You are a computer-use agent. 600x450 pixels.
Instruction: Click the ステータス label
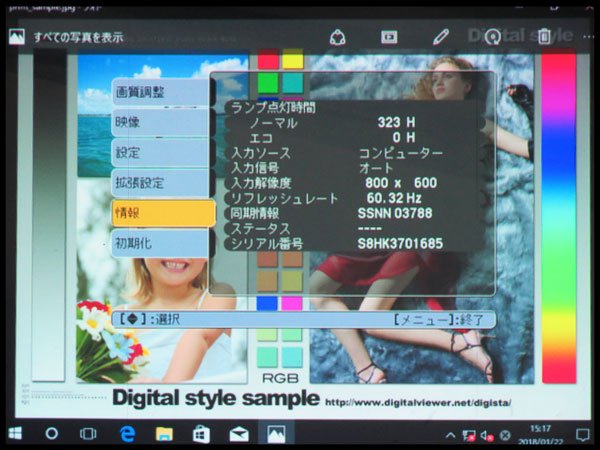(x=261, y=228)
